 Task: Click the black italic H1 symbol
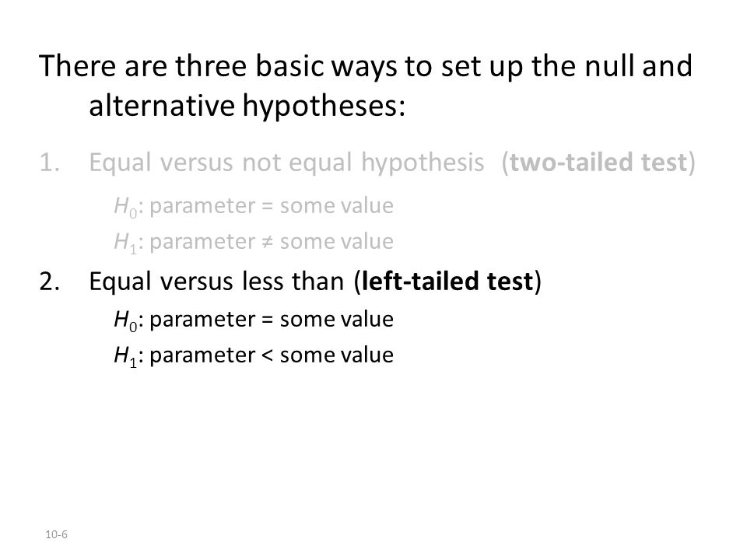point(125,356)
